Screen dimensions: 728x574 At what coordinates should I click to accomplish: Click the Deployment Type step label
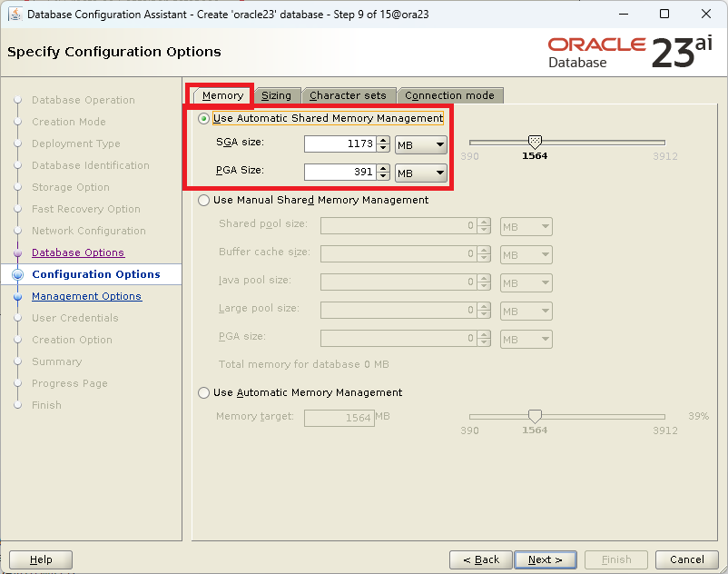(x=76, y=143)
